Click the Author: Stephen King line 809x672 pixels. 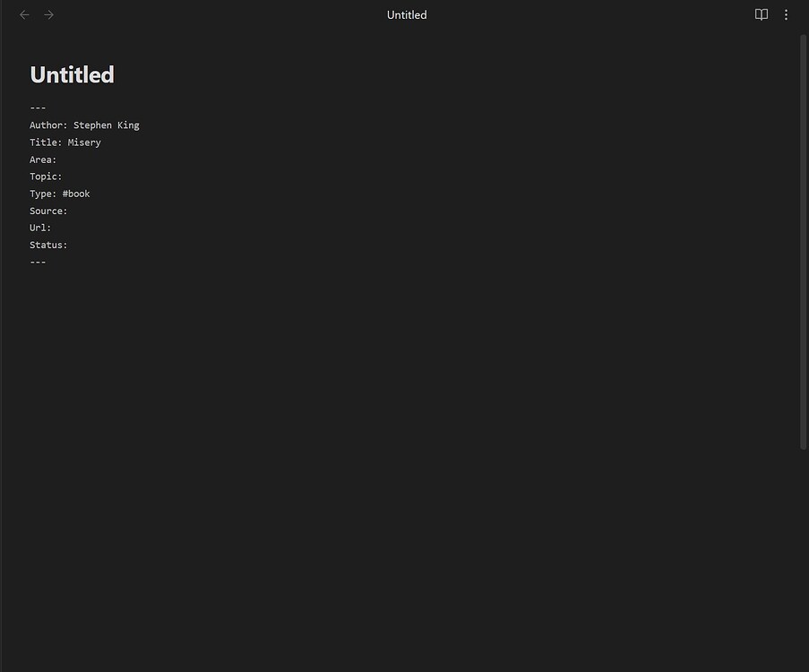[x=84, y=125]
